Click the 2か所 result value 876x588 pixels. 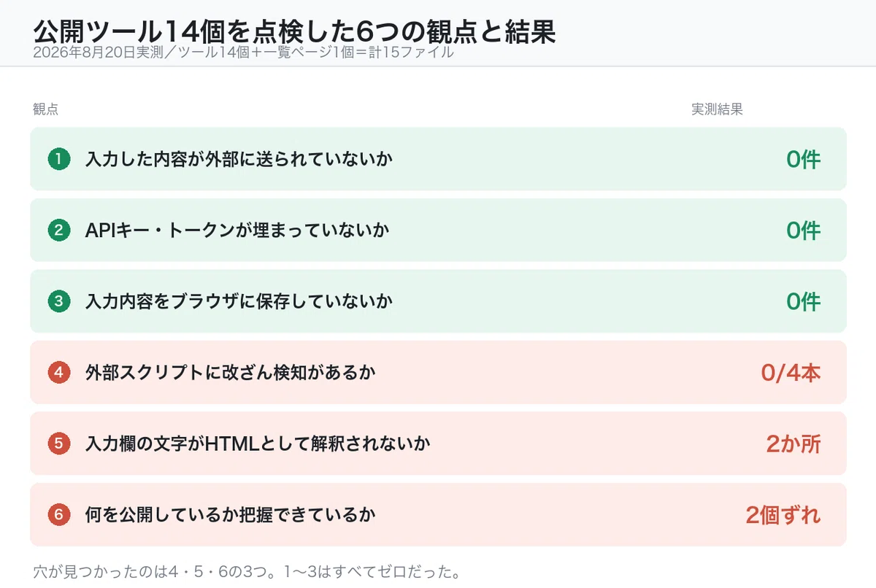794,444
